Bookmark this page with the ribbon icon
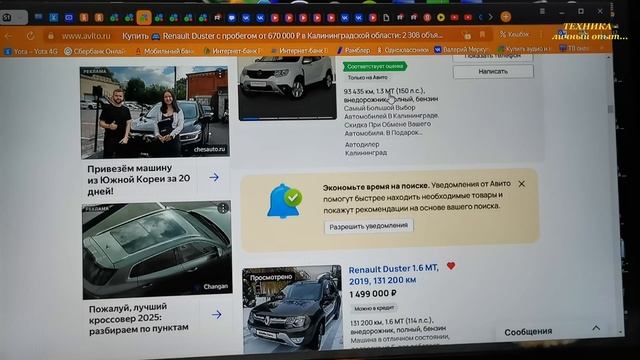Image resolution: width=640 pixels, height=360 pixels. (482, 35)
